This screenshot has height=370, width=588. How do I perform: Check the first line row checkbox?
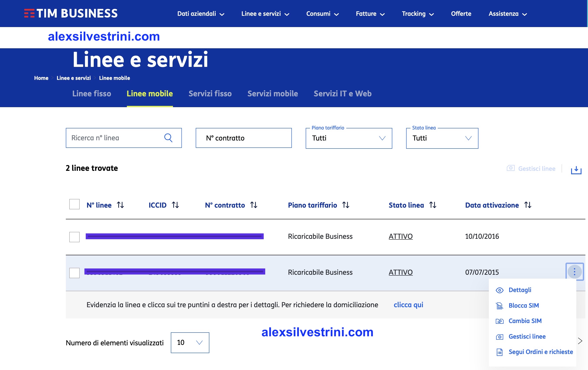(x=74, y=237)
